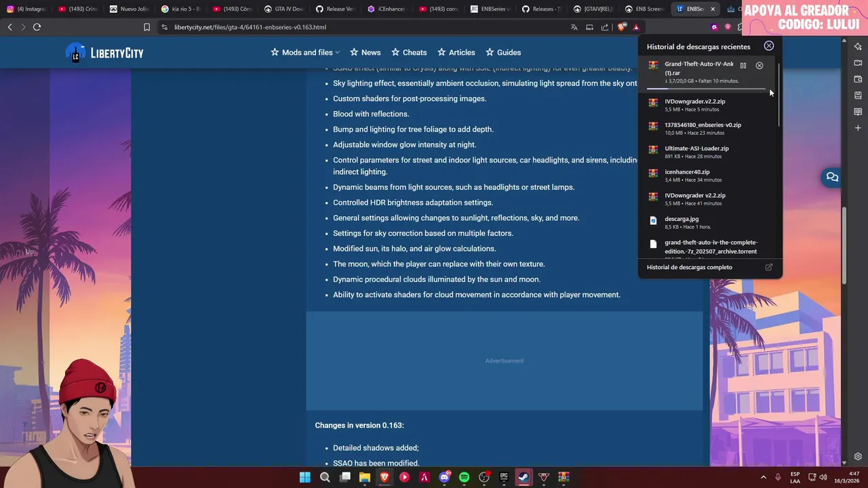Screen dimensions: 868x488
Task: Click Brave sidebar Leo AI icon
Action: coord(858,47)
